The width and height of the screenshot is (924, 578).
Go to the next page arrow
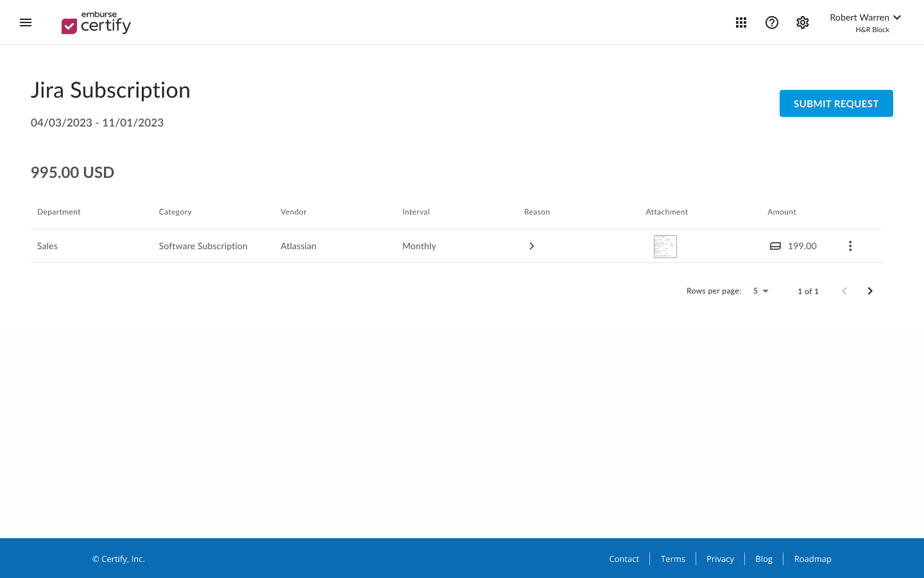coord(870,291)
